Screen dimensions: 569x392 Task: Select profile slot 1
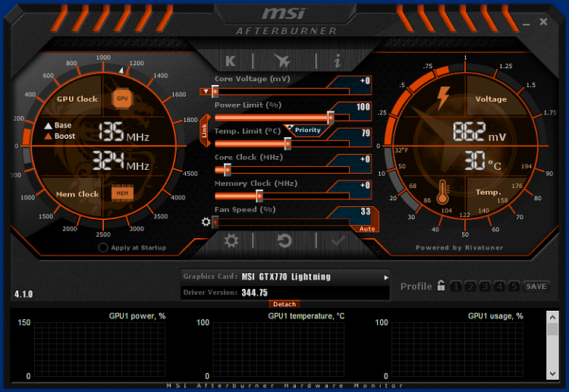pyautogui.click(x=456, y=287)
